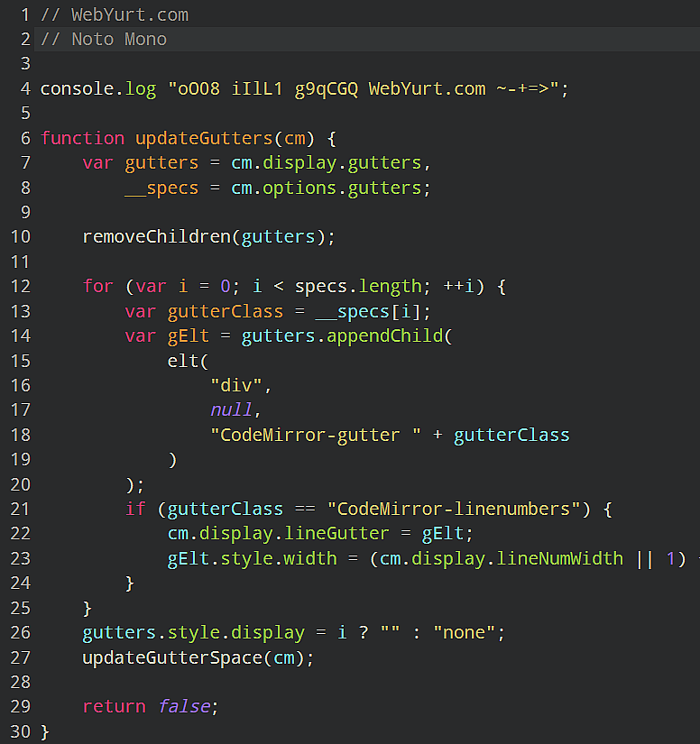Click "gutterClass" at end of line 18
This screenshot has height=744, width=700.
(511, 435)
